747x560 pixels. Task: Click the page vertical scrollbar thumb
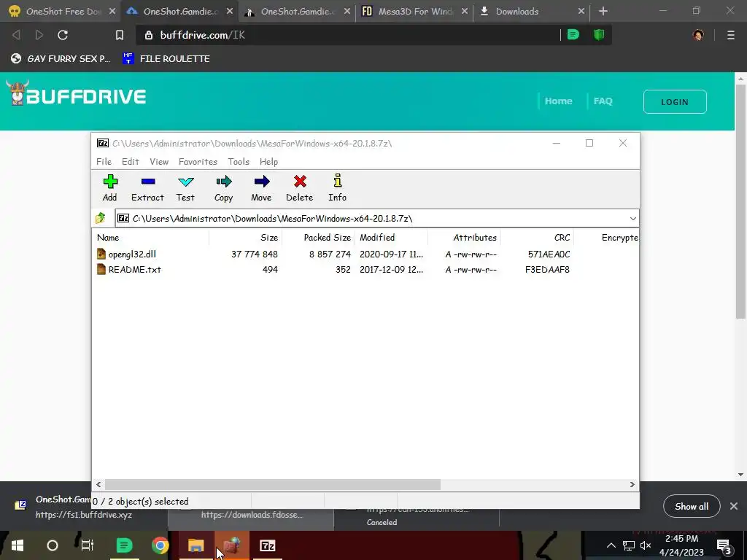(740, 201)
